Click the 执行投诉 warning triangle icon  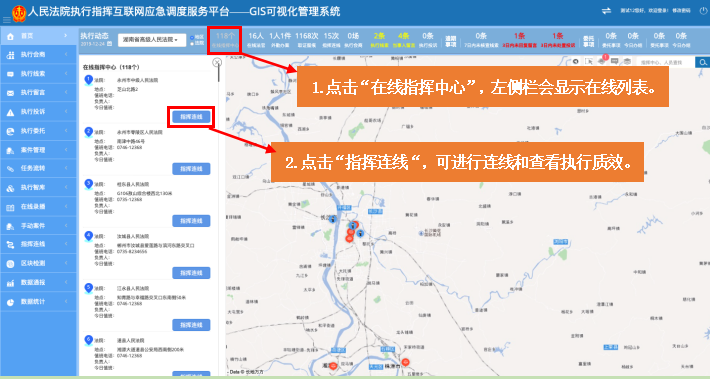pyautogui.click(x=10, y=112)
